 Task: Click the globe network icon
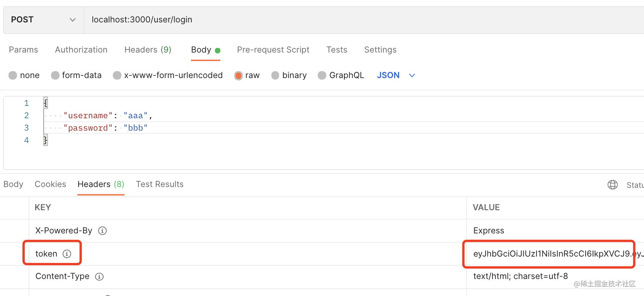[x=613, y=185]
